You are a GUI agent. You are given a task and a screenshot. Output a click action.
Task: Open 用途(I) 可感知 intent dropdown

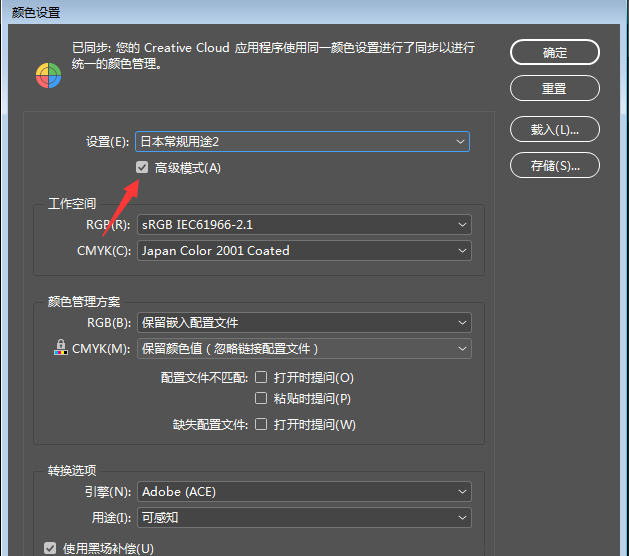click(x=304, y=517)
